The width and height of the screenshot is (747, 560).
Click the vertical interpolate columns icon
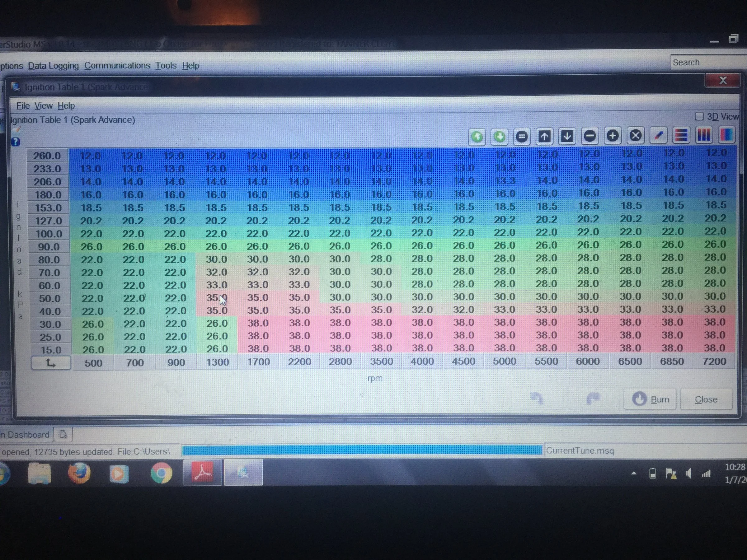[704, 135]
